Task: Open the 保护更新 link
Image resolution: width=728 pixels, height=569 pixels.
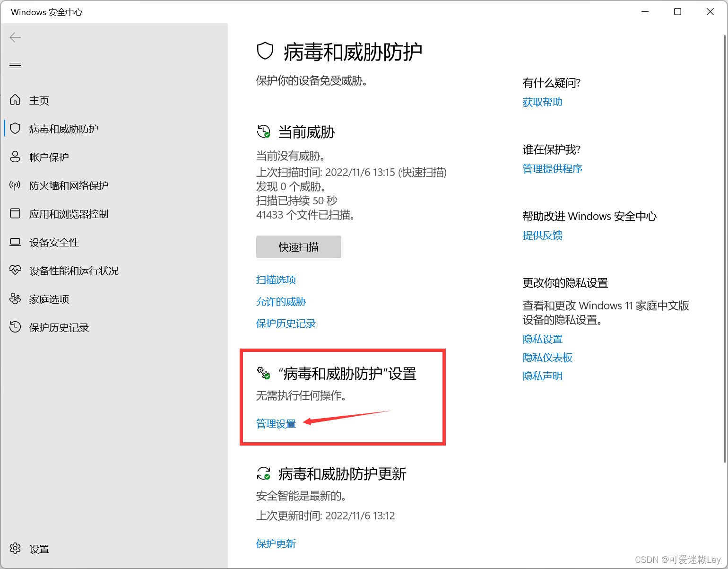Action: coord(276,543)
